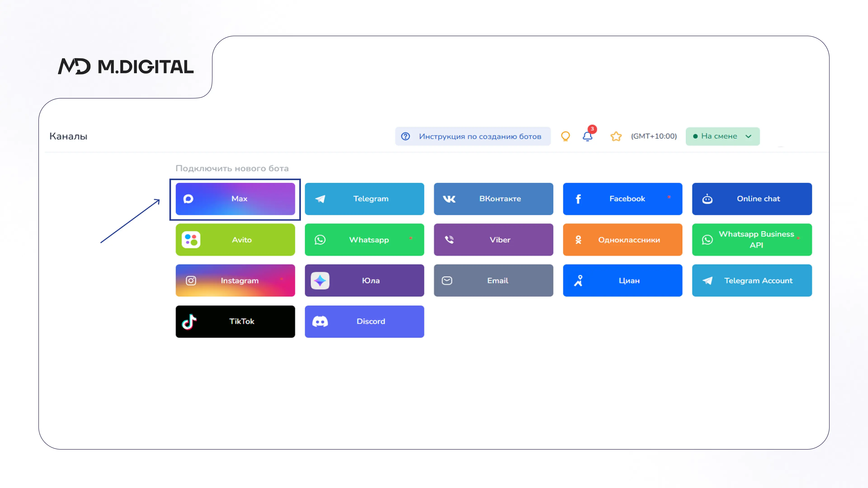Connect the Email channel
868x488 pixels.
click(493, 281)
